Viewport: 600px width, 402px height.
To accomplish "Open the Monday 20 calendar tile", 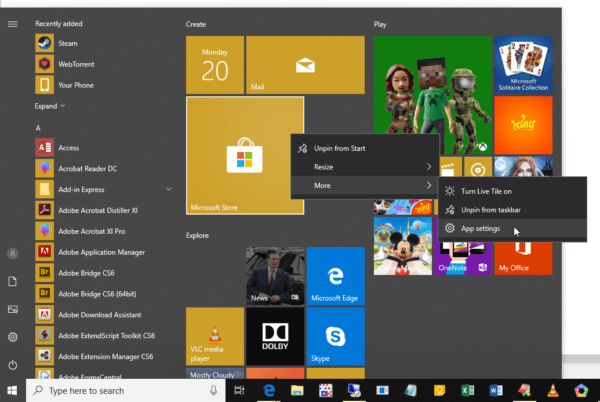I will (x=215, y=65).
